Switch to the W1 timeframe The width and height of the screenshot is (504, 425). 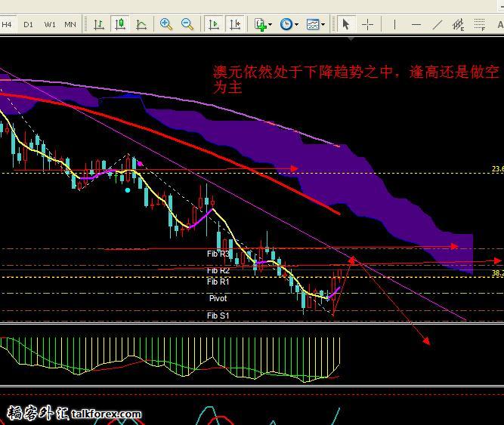coord(50,24)
